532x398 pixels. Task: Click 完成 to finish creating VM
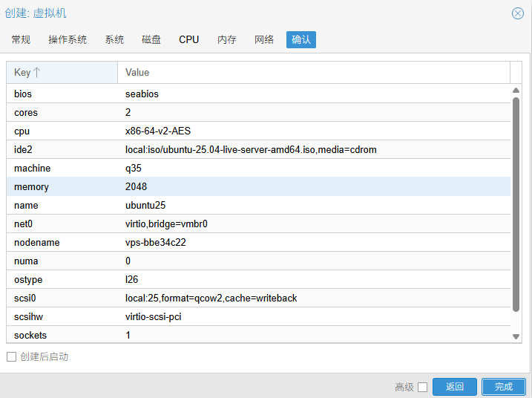[504, 387]
